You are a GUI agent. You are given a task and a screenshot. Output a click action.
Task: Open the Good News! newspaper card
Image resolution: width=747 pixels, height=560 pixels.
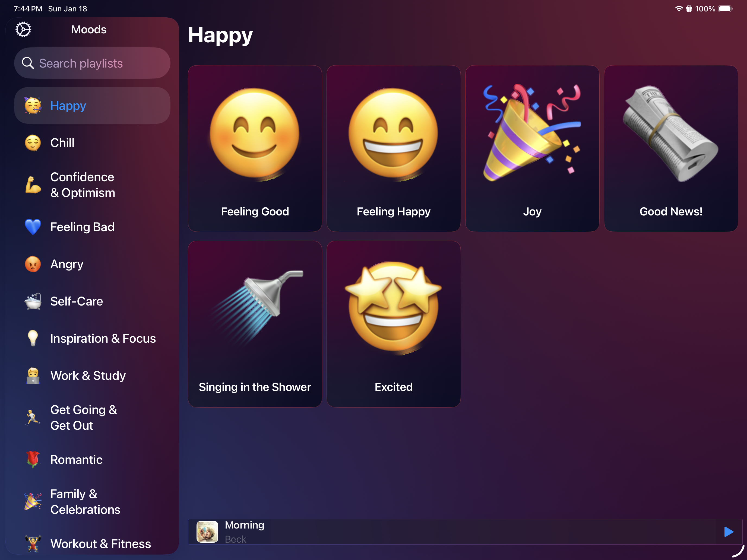671,148
